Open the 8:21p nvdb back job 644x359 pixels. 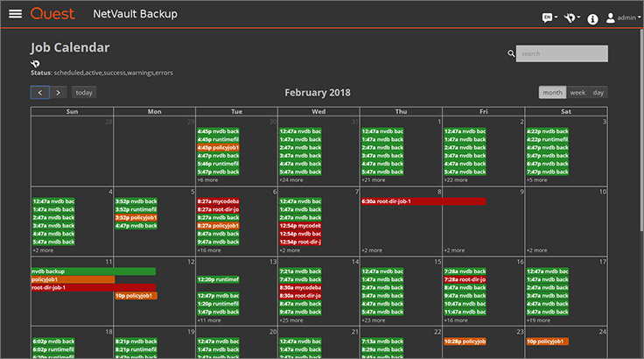(136, 341)
